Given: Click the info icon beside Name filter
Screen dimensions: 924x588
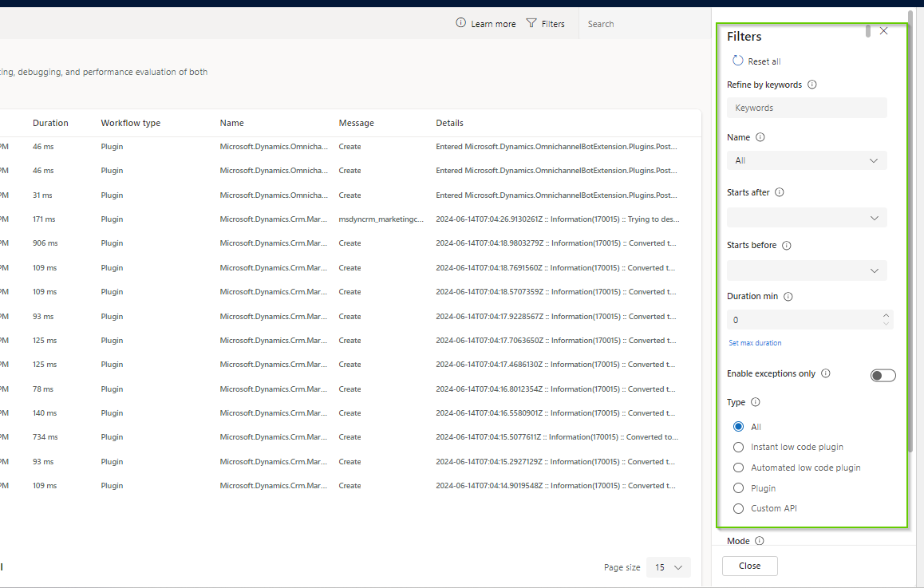Looking at the screenshot, I should 760,137.
